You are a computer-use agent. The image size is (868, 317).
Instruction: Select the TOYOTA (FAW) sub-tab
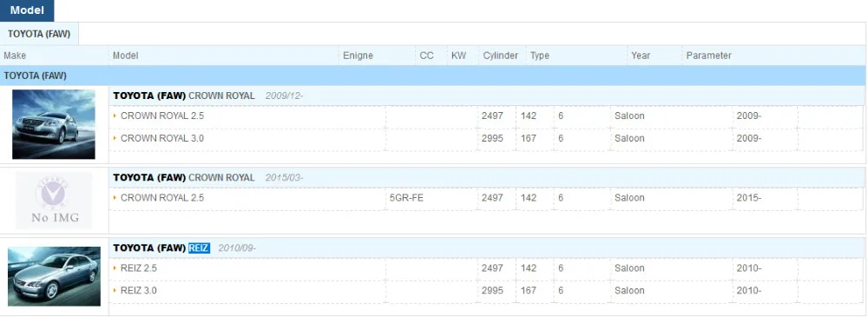click(x=39, y=34)
